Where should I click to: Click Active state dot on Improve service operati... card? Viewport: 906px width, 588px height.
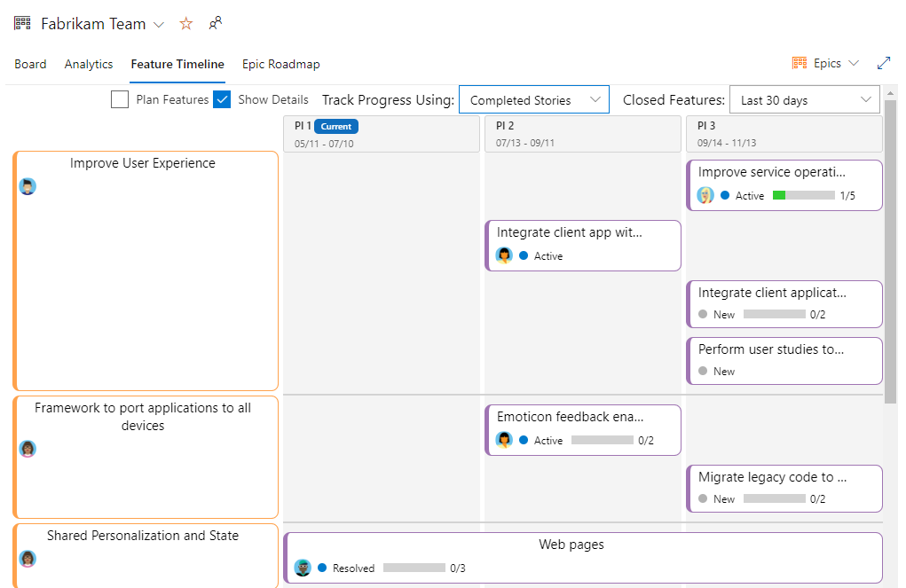725,195
